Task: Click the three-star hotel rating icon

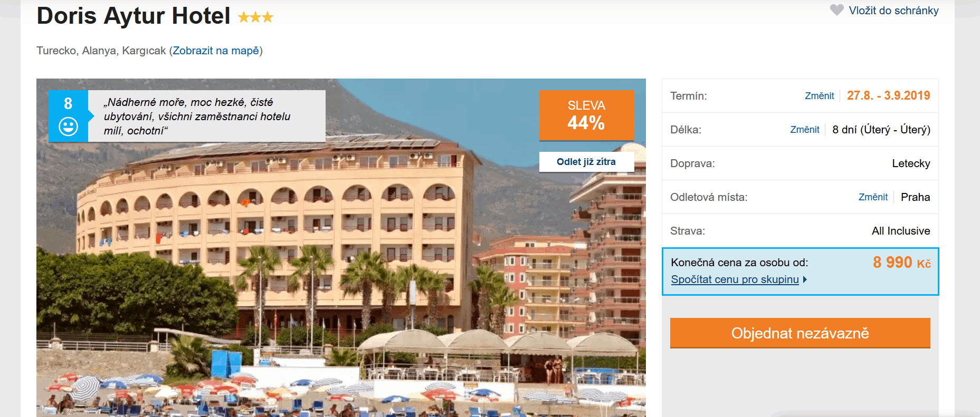Action: (255, 17)
